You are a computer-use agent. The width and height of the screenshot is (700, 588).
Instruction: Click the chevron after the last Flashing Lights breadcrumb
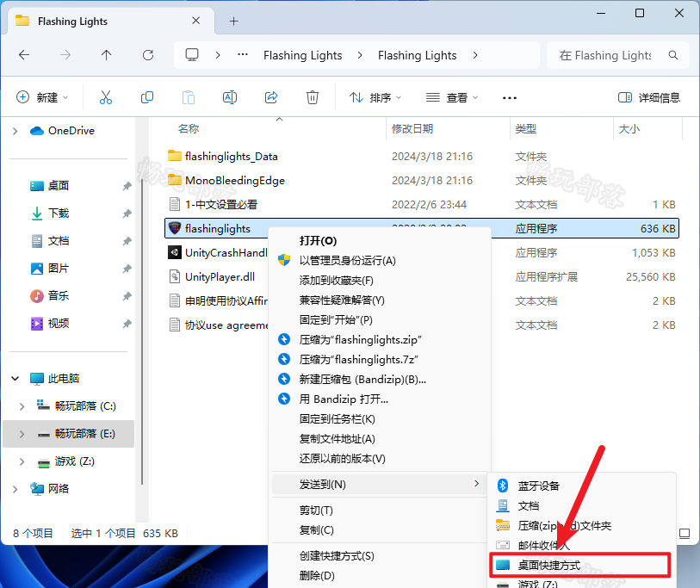(x=475, y=55)
